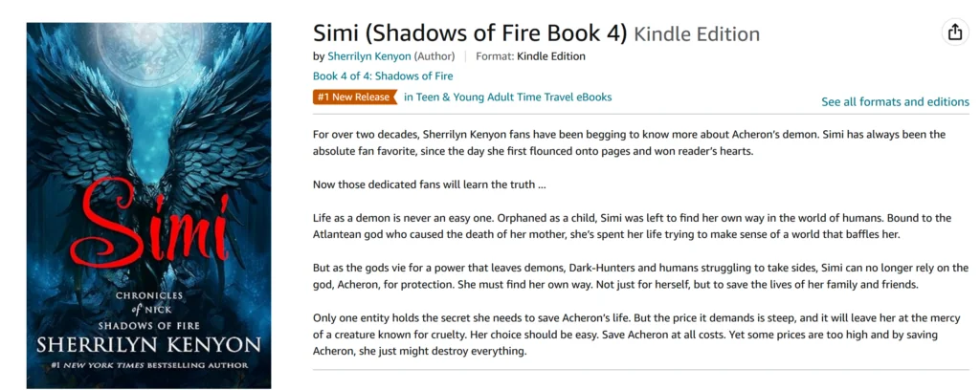
Task: Click Kindle Edition text beside the title
Action: point(697,34)
